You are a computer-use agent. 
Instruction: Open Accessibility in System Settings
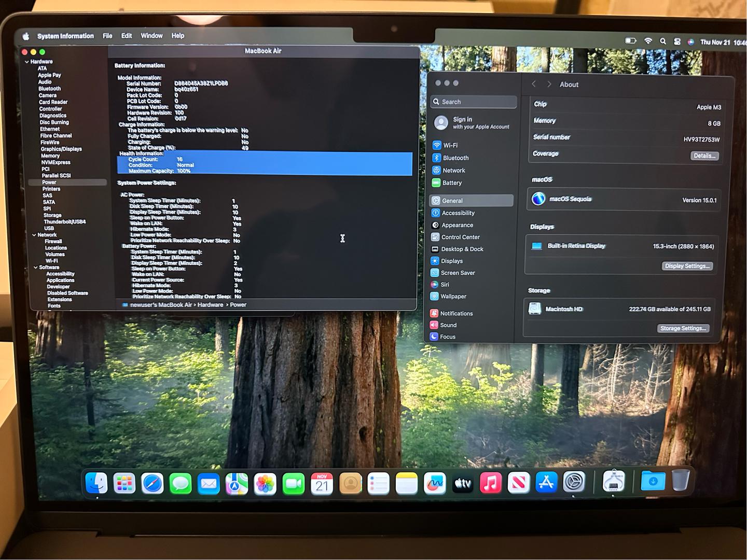[471, 213]
